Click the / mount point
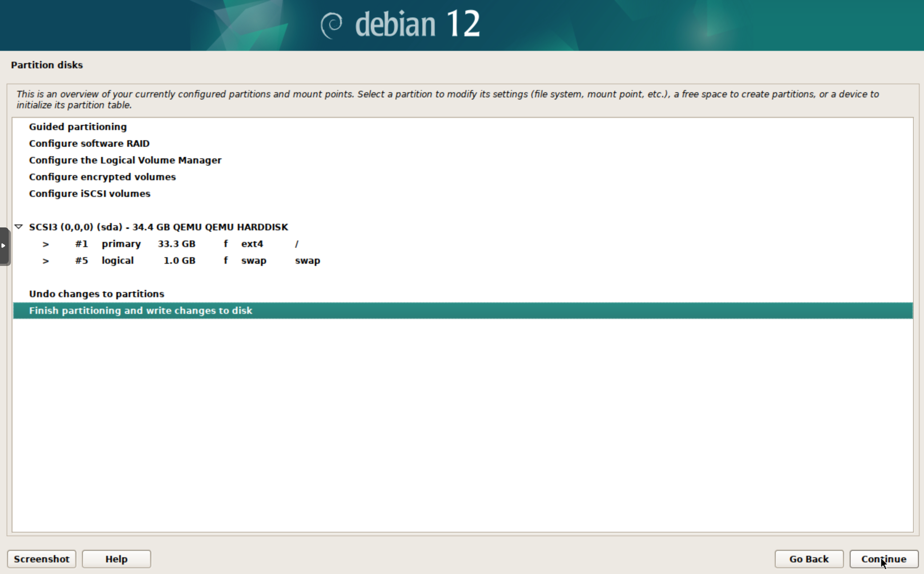This screenshot has height=574, width=924. point(297,244)
